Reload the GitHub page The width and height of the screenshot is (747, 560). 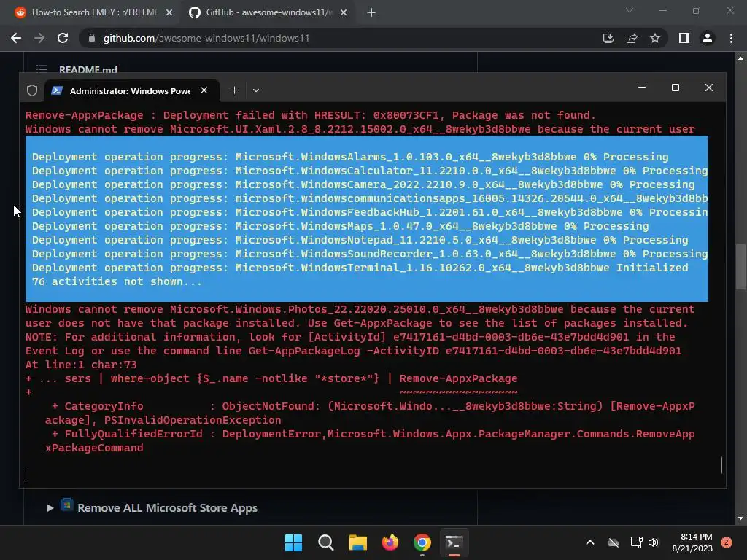(63, 38)
